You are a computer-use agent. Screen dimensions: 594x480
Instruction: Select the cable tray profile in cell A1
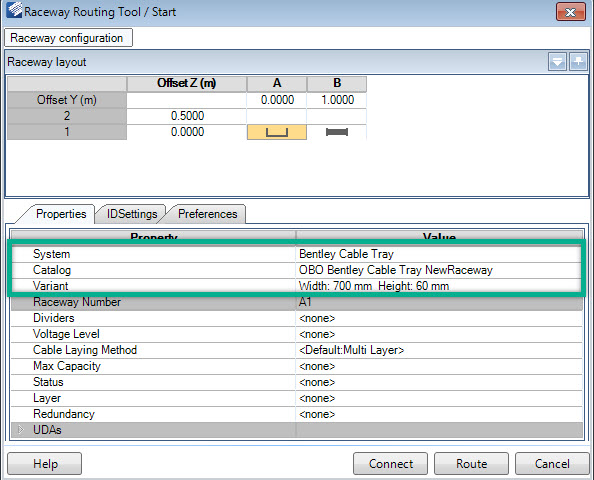pyautogui.click(x=277, y=132)
